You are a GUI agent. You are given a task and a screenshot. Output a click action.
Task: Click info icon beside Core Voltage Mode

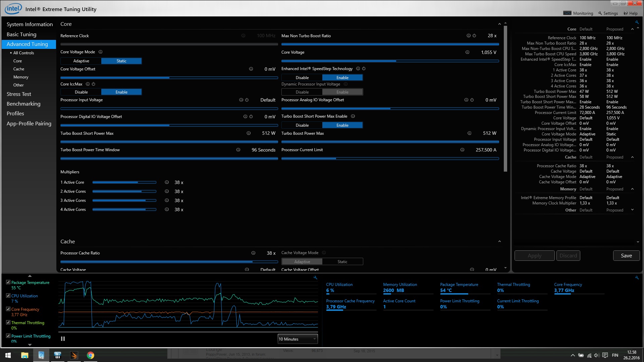tap(100, 52)
